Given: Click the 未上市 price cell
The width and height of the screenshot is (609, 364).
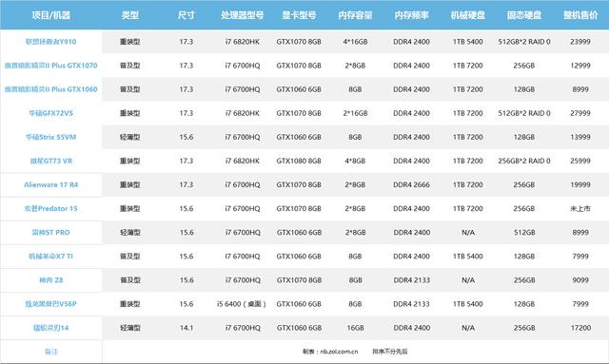Looking at the screenshot, I should click(x=580, y=209).
